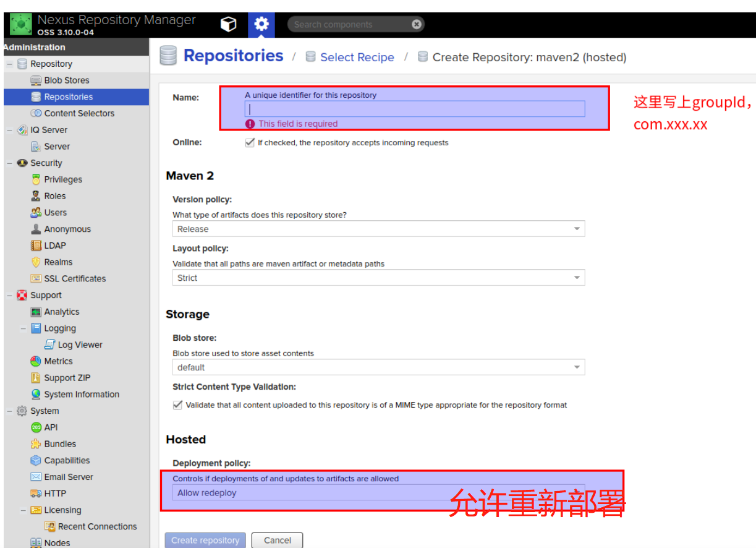Click the Log Viewer icon
756x548 pixels.
pos(49,345)
